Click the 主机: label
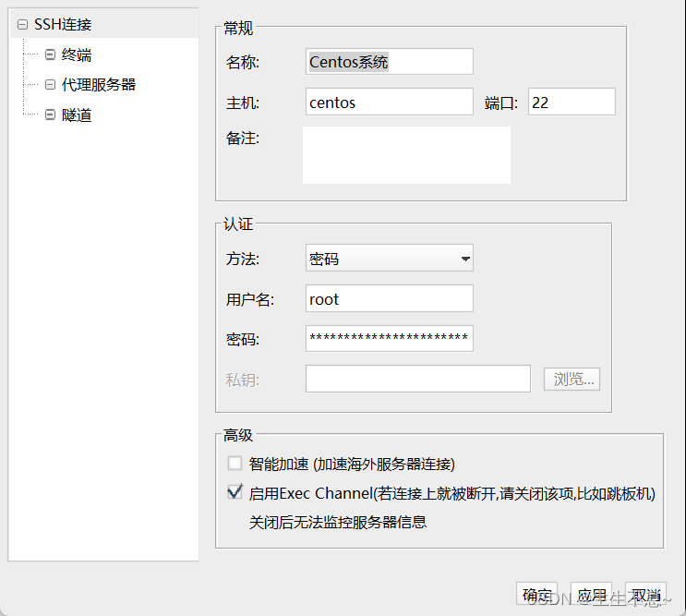Screen dimensions: 686x616 point(243,103)
